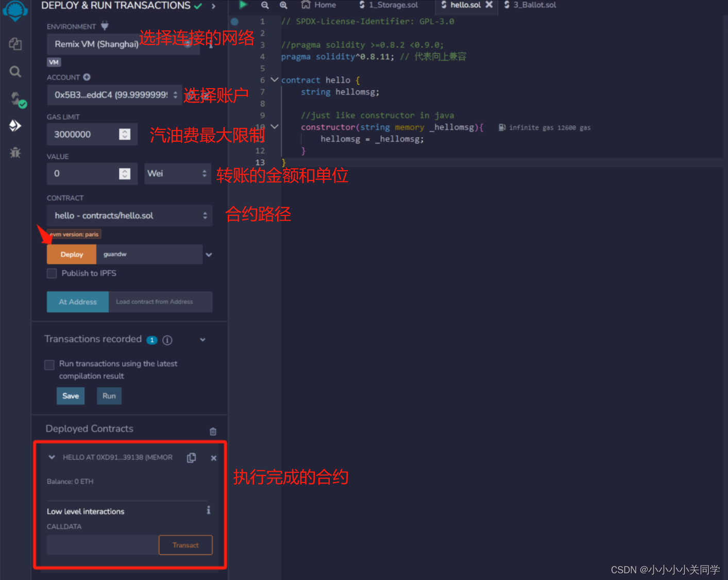Click the environment plug icon
The image size is (728, 580).
point(105,26)
